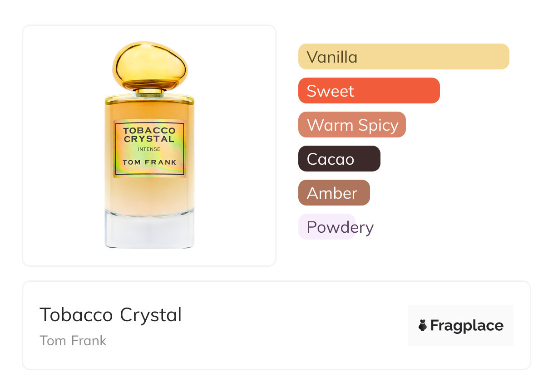This screenshot has width=553, height=392.
Task: Click the Fragplace wordmark text
Action: pos(467,325)
